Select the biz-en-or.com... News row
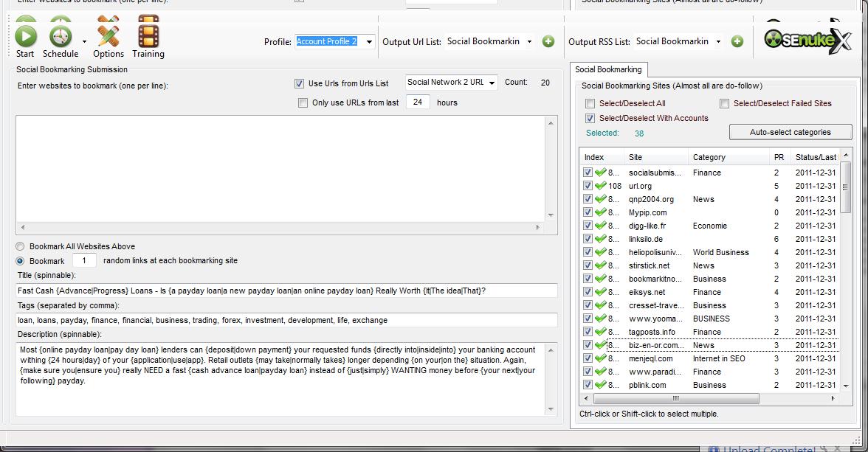The image size is (868, 452). pyautogui.click(x=710, y=345)
